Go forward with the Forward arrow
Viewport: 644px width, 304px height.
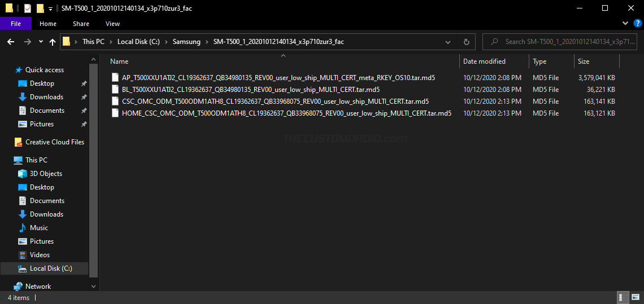(x=28, y=42)
